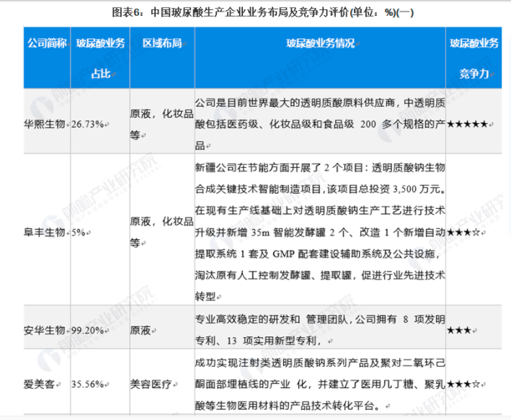
Task: Click the three-star rating for 安华生物
Action: (459, 330)
